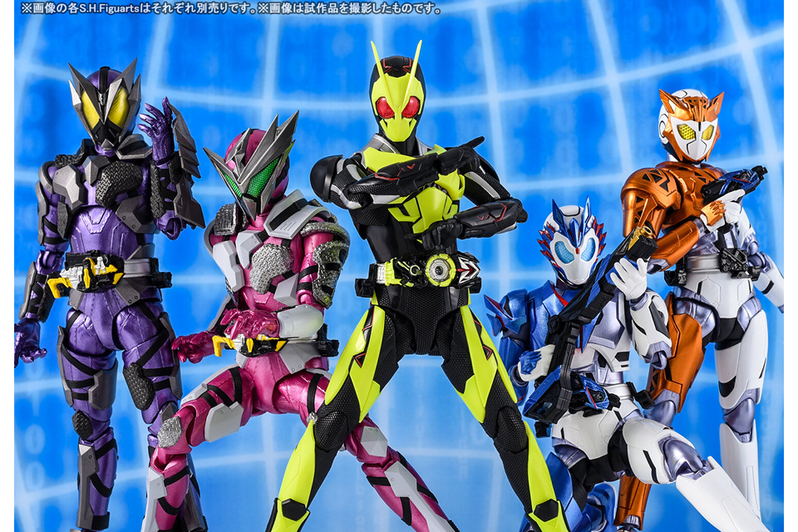This screenshot has width=798, height=532.
Task: Click the caption text "※画像の各S.H.Figuartsはそれぞれ別売りです。"
Action: tap(139, 8)
